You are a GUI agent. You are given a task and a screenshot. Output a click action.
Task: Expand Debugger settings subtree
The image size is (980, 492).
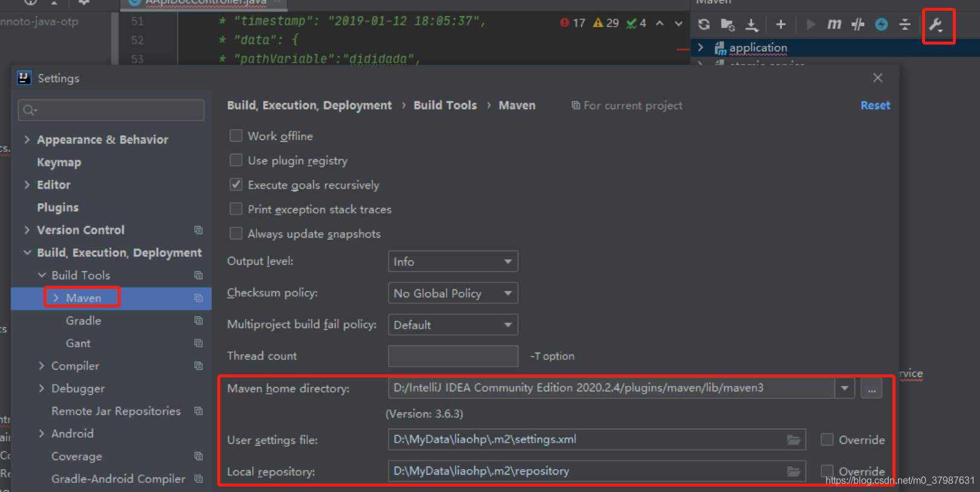click(x=42, y=388)
